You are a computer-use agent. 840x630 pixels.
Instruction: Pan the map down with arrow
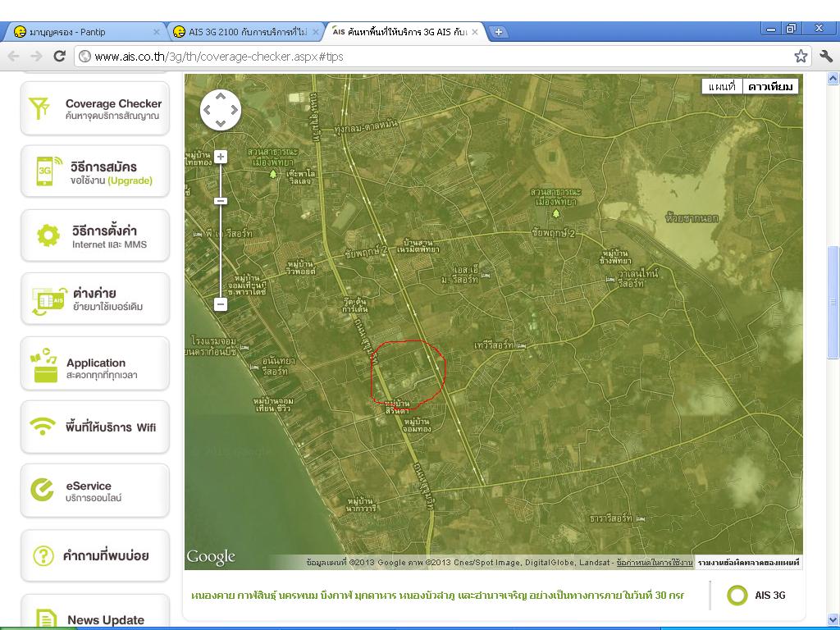tap(220, 124)
